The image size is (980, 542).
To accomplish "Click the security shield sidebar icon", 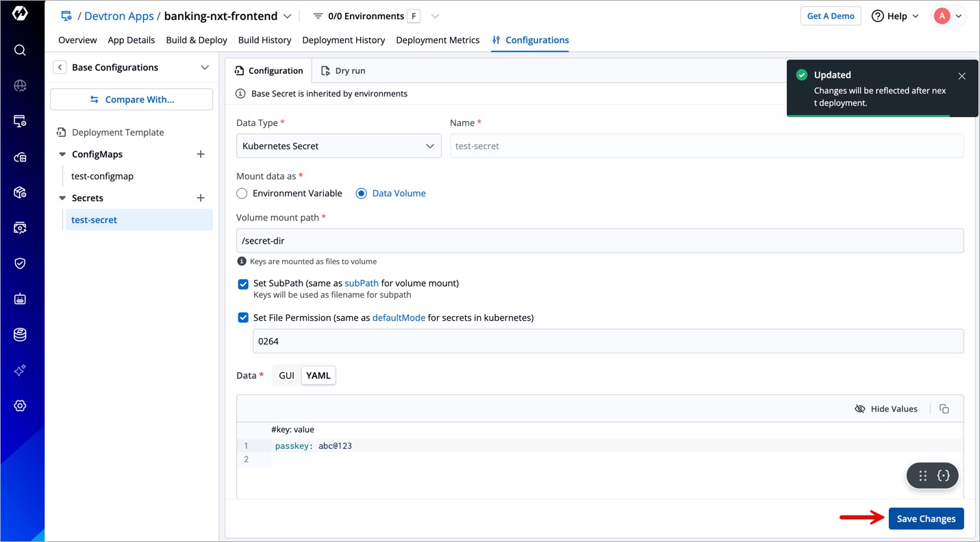I will pos(20,263).
